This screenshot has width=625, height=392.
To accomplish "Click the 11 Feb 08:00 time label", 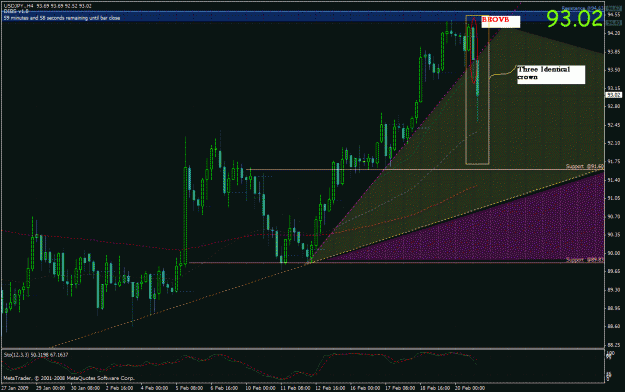I will tap(295, 388).
